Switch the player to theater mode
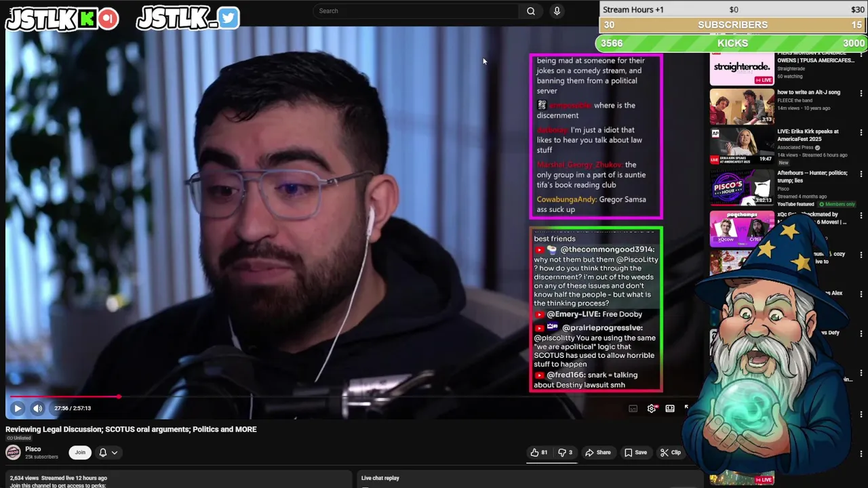This screenshot has height=488, width=868. [x=670, y=409]
